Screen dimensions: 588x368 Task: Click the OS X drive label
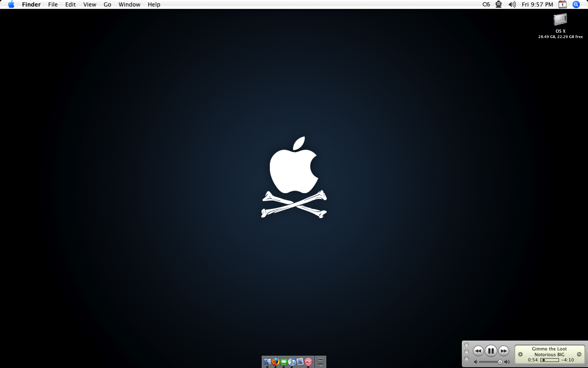pyautogui.click(x=560, y=31)
